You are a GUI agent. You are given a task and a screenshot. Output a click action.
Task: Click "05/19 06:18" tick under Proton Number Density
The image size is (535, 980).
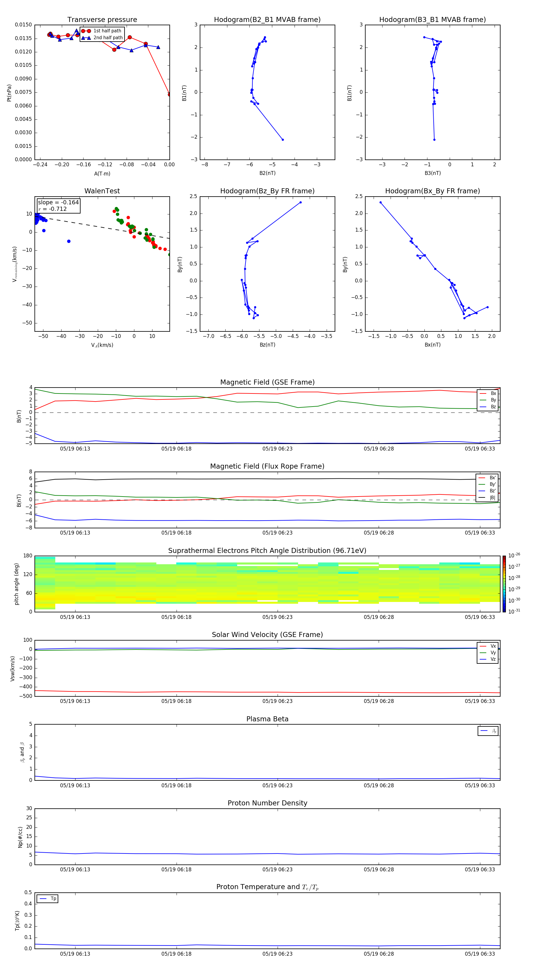coord(176,869)
